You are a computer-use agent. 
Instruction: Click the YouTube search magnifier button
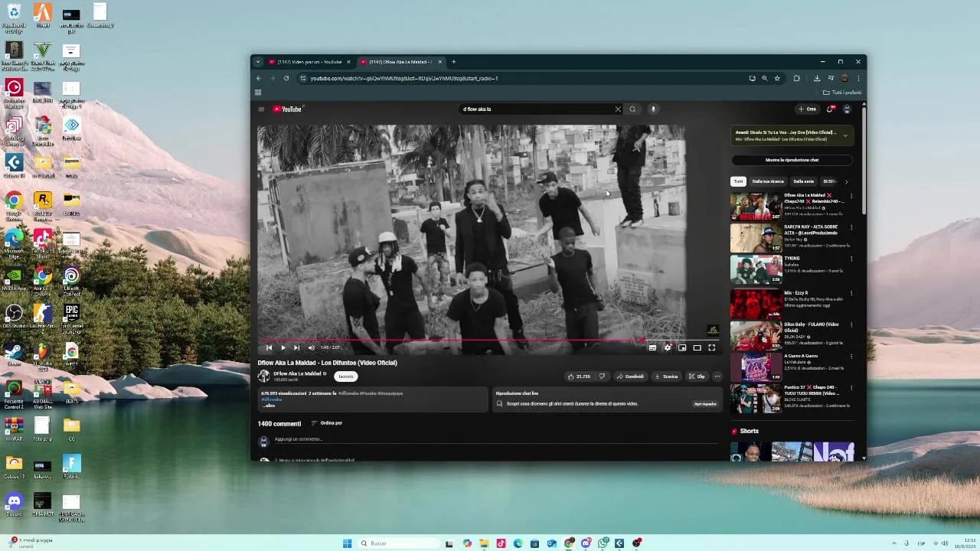point(632,109)
